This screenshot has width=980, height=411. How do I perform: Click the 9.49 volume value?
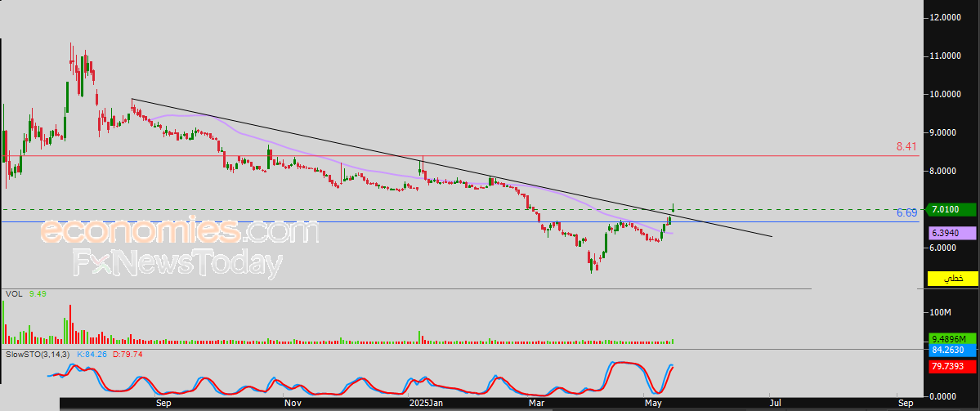click(x=38, y=293)
